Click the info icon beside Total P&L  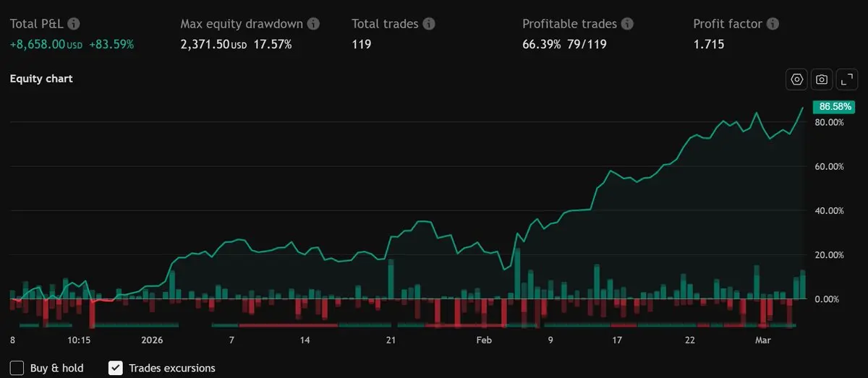tap(74, 24)
